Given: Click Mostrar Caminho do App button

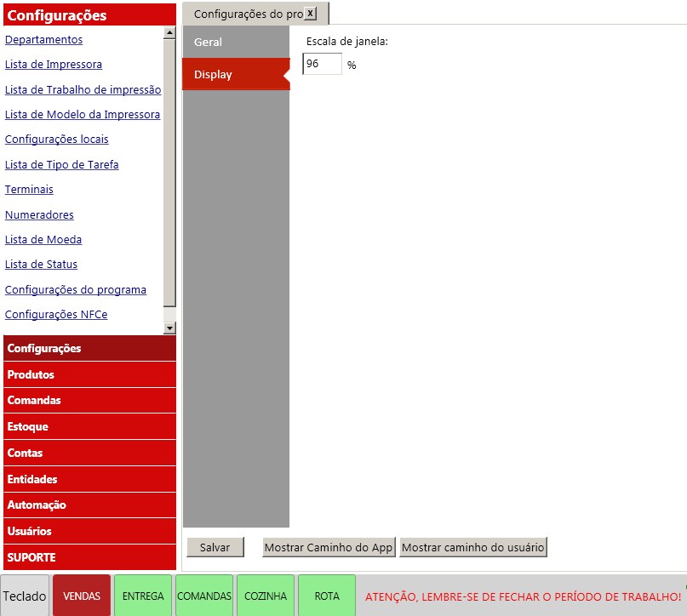Looking at the screenshot, I should [x=329, y=547].
